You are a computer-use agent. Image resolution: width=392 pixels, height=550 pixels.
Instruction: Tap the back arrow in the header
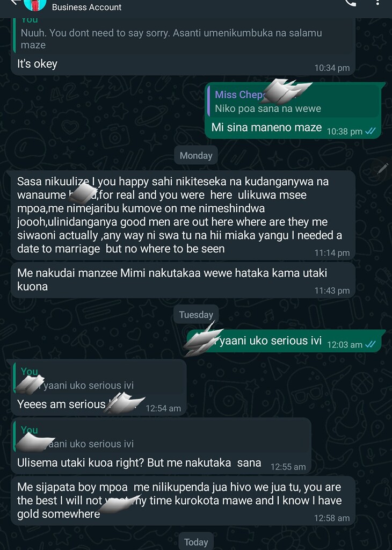coord(14,3)
